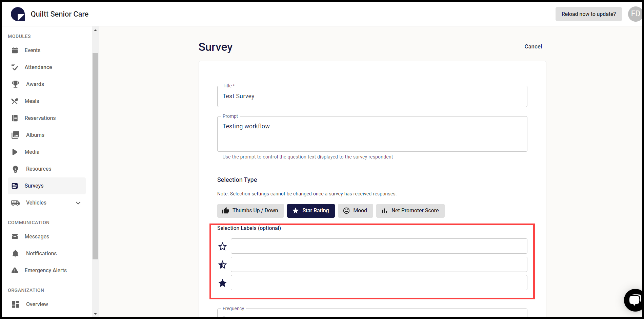Viewport: 644px width, 319px height.
Task: Click the Surveys icon in sidebar
Action: pos(15,186)
